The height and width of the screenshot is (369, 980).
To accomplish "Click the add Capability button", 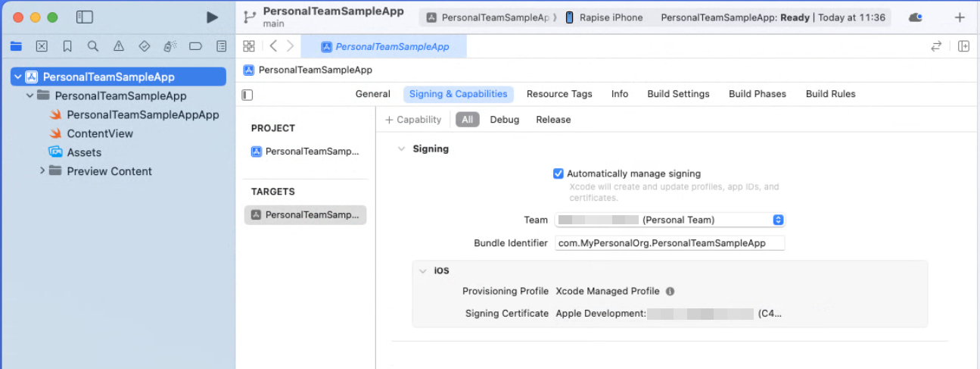I will [413, 120].
